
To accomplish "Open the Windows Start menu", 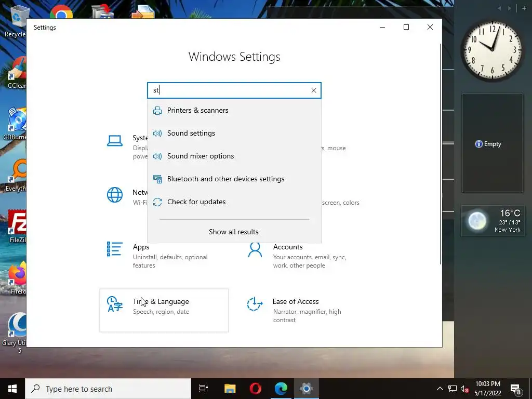I will tap(12, 389).
